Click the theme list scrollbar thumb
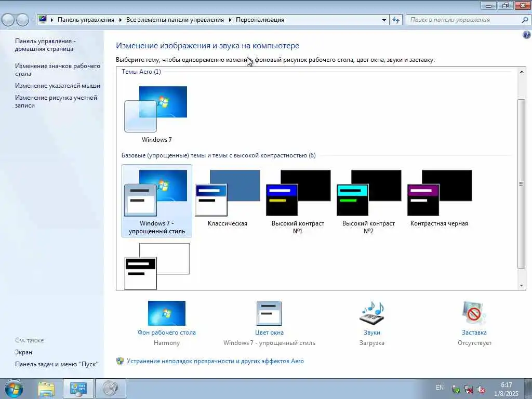Image resolution: width=532 pixels, height=399 pixels. [522, 183]
